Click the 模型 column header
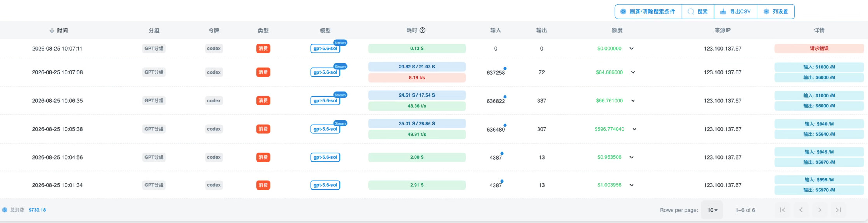This screenshot has height=223, width=868. pos(325,30)
